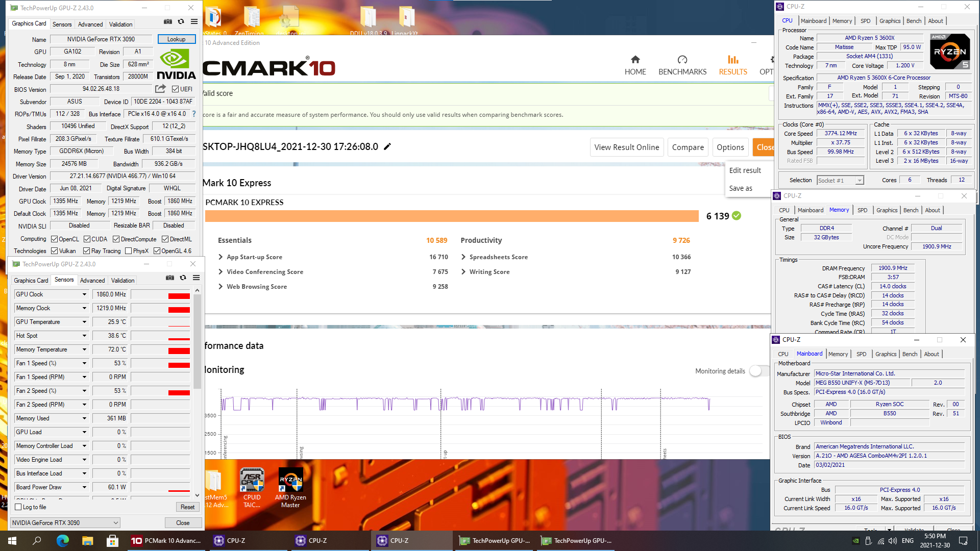Open the GPU Temperature sensor dropdown

coord(84,322)
